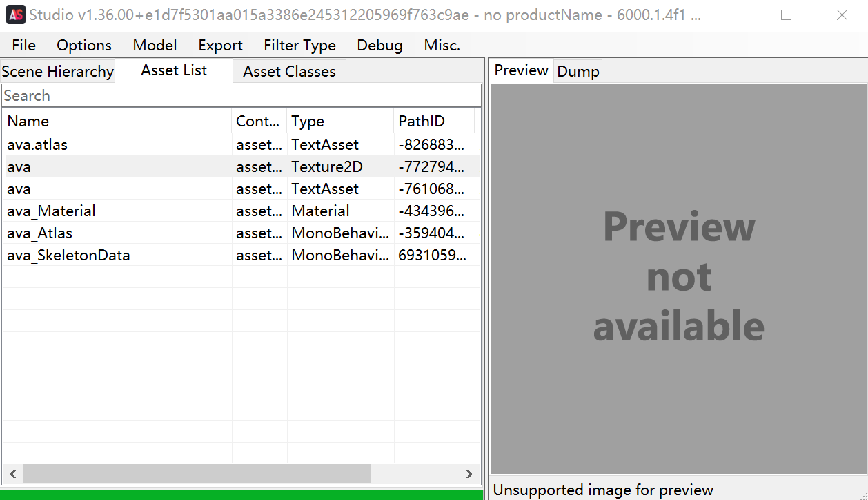Click the left arrow of horizontal scrollbar

coord(12,474)
